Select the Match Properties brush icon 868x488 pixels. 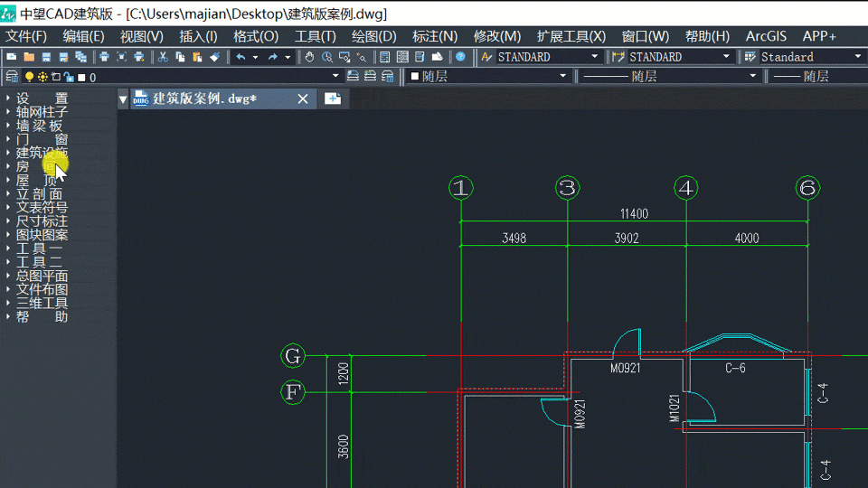[x=215, y=57]
